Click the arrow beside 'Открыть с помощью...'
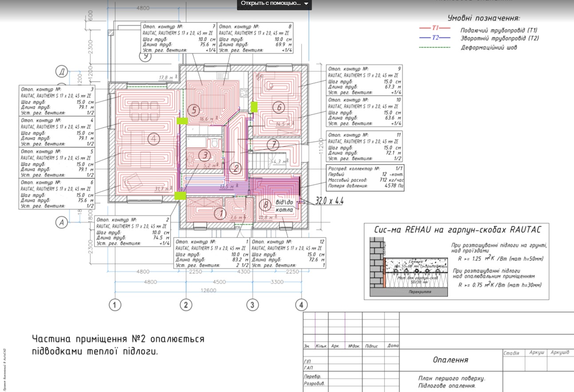 point(306,4)
